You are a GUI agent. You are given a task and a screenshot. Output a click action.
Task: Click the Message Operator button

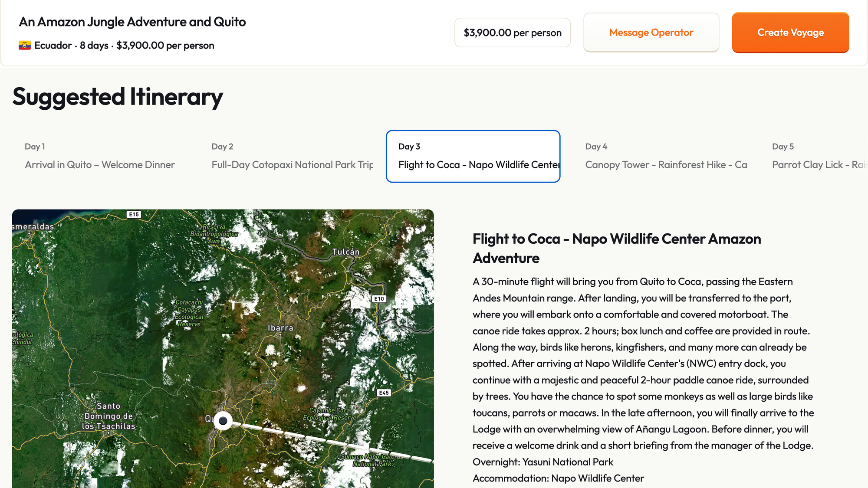651,33
